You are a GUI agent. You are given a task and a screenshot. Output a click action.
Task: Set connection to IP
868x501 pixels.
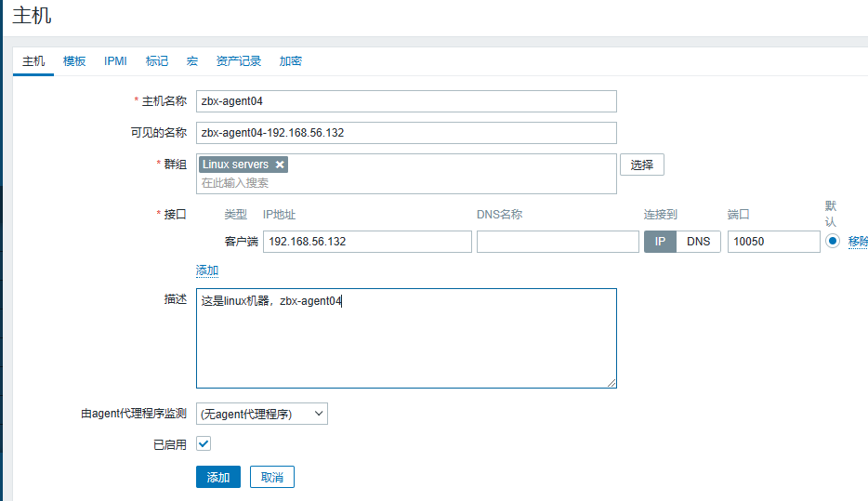click(660, 242)
